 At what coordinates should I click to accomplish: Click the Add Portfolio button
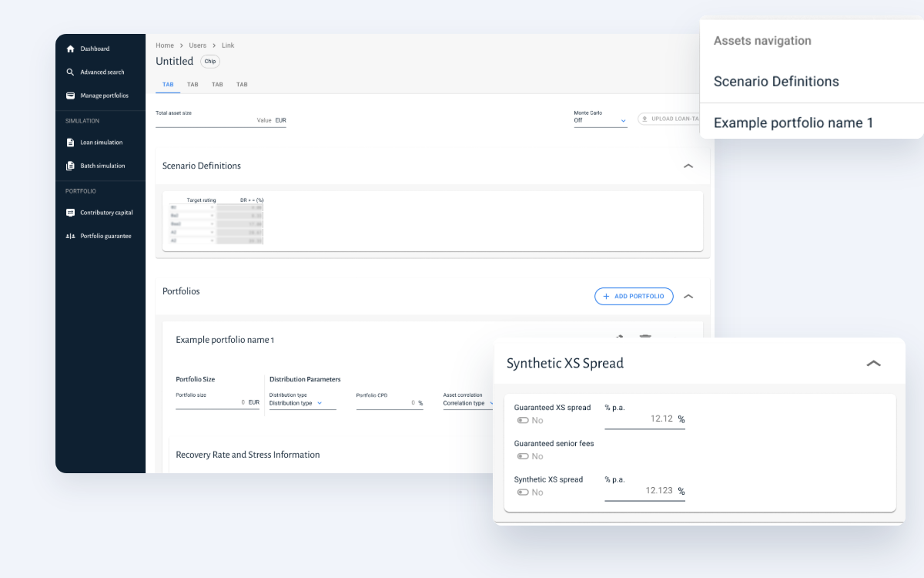pos(634,296)
